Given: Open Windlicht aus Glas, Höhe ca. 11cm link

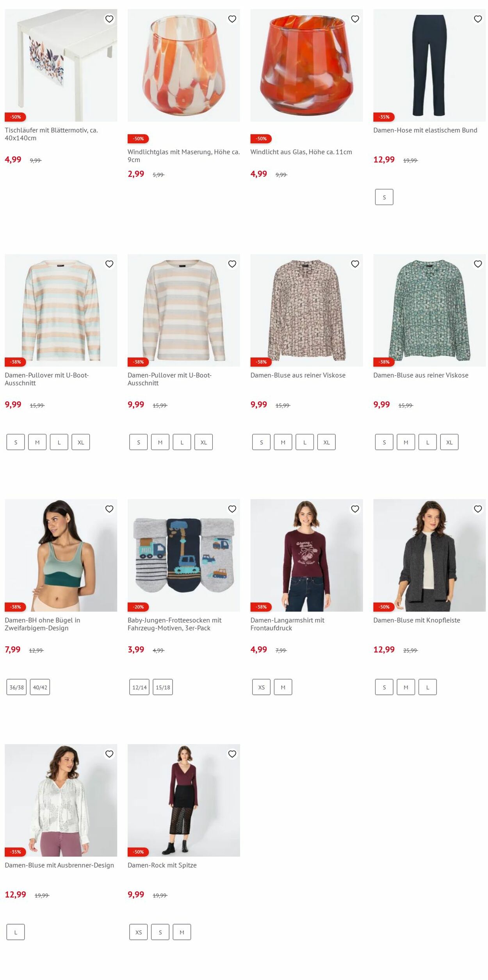Looking at the screenshot, I should [301, 152].
